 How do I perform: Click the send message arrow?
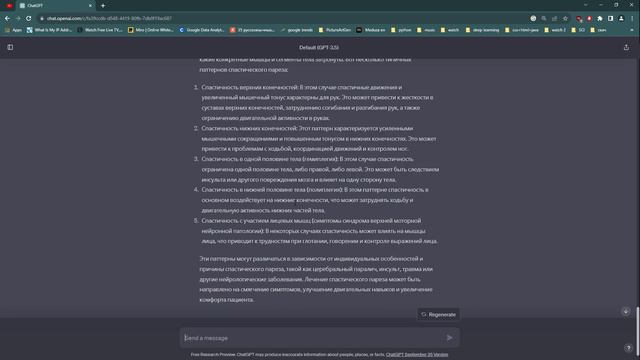[x=449, y=338]
